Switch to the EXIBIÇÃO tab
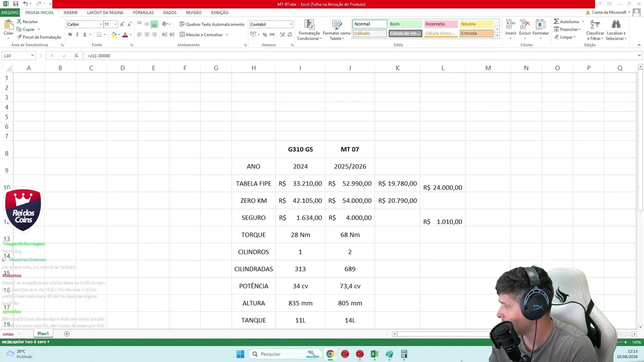This screenshot has height=362, width=644. pyautogui.click(x=219, y=13)
